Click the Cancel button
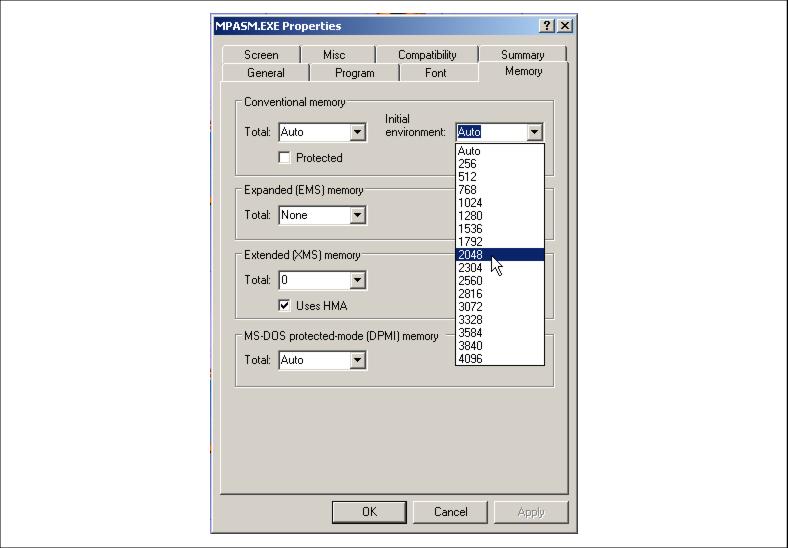Screen dimensions: 788x548 (x=450, y=512)
